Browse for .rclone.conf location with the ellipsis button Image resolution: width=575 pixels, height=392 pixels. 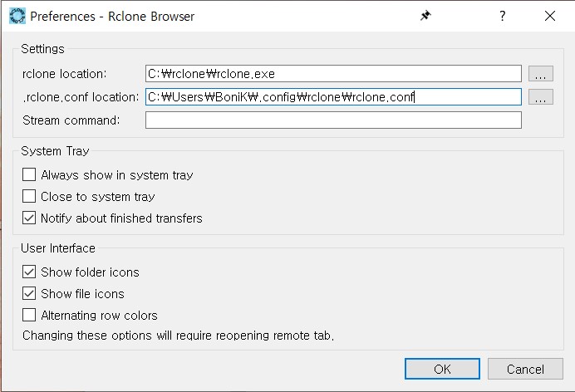pyautogui.click(x=541, y=96)
